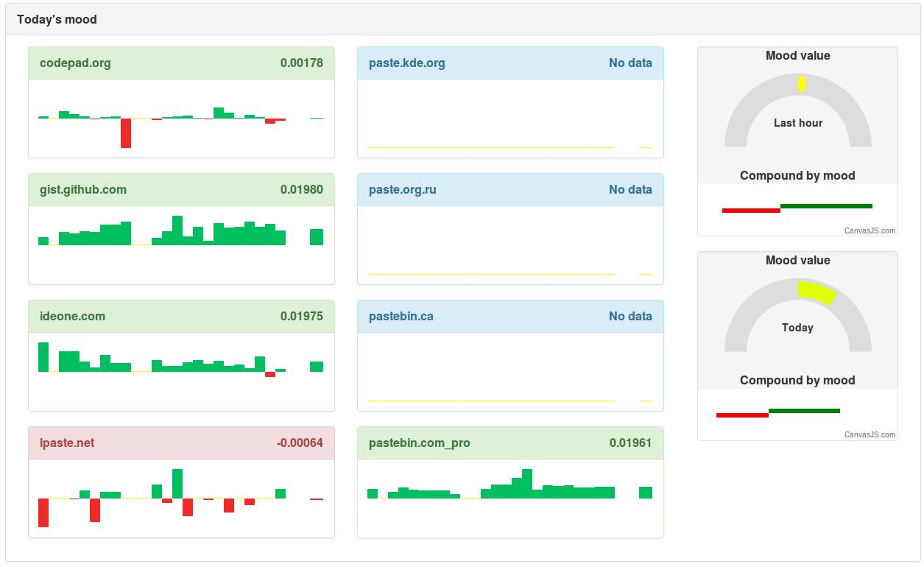Select the pastebin.com_pro panel title
Screen dimensions: 924x567
pyautogui.click(x=419, y=443)
